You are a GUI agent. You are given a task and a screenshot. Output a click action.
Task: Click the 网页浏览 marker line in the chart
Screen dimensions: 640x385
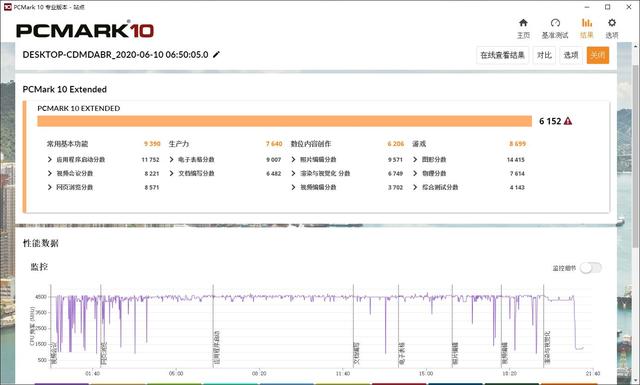coord(101,326)
